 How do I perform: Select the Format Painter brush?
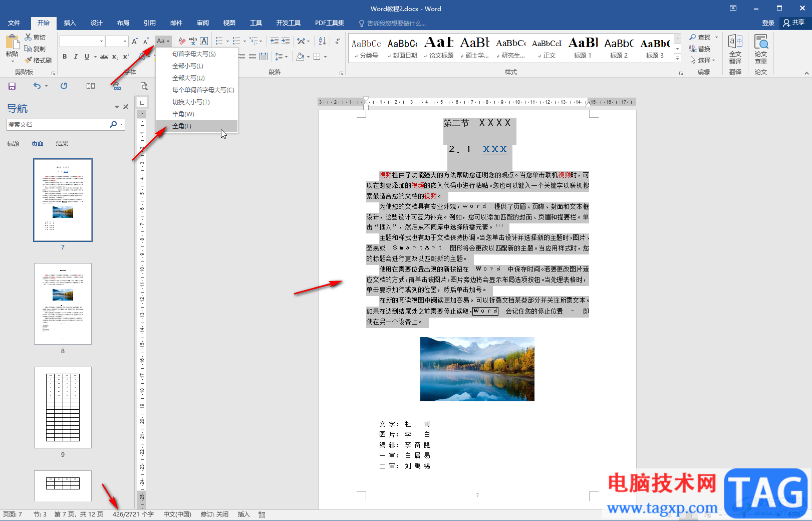38,60
